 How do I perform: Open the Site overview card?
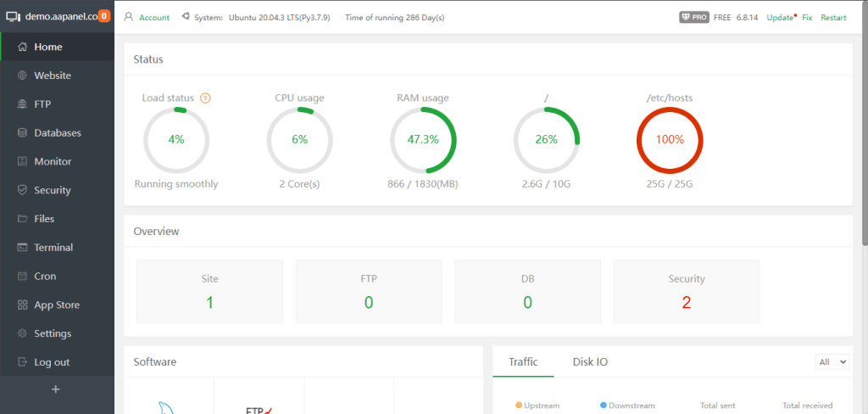tap(210, 292)
